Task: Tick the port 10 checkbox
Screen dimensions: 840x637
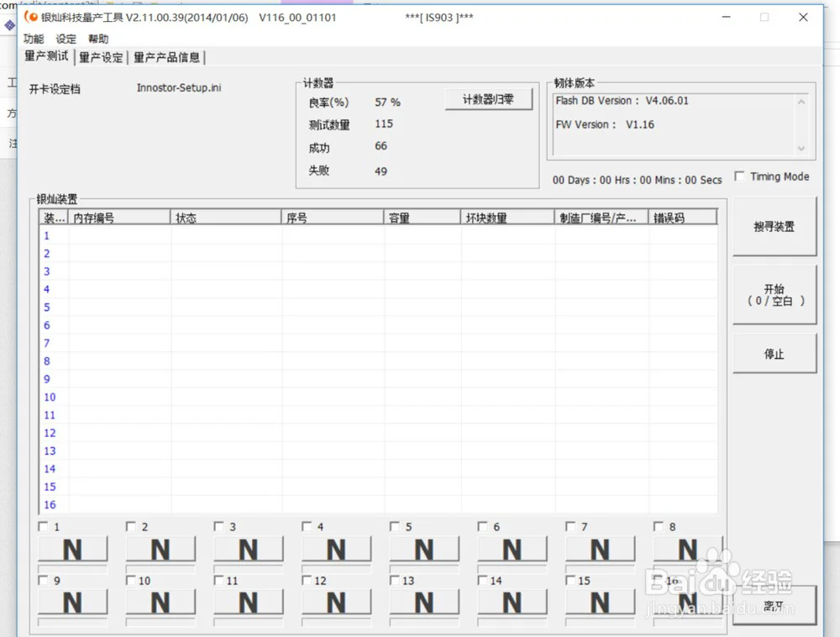Action: point(131,580)
